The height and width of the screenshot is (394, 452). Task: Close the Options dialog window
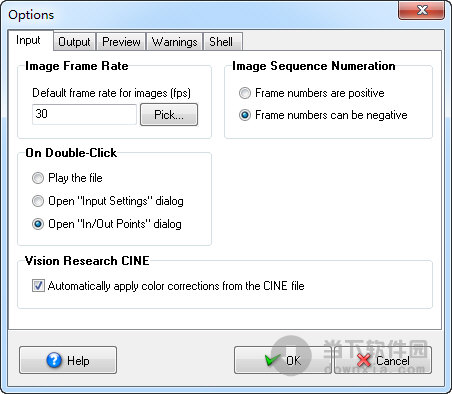[x=421, y=10]
